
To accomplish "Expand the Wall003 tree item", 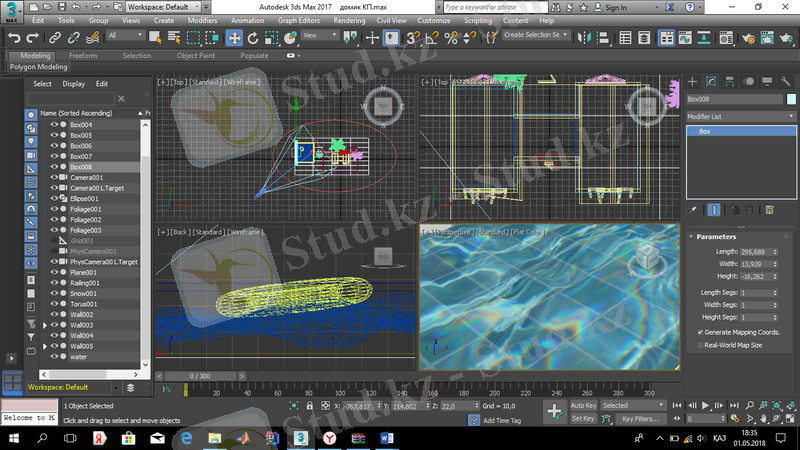I will pyautogui.click(x=44, y=325).
